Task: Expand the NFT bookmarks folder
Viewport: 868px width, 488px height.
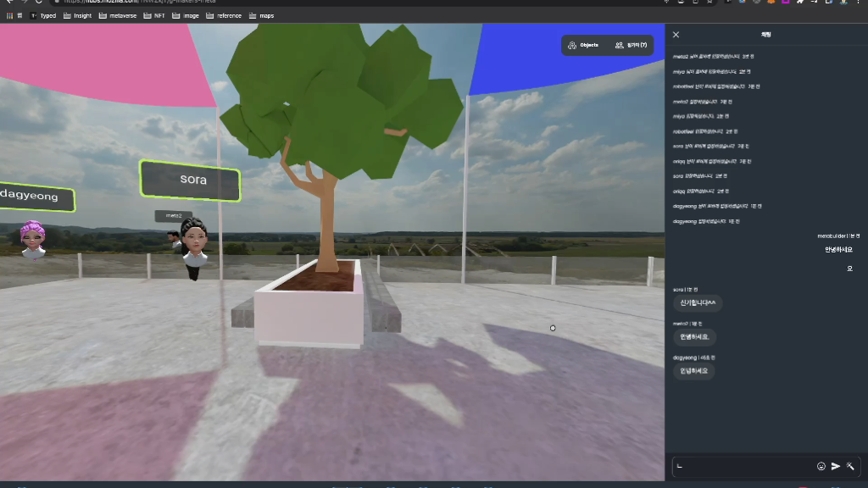Action: [154, 15]
